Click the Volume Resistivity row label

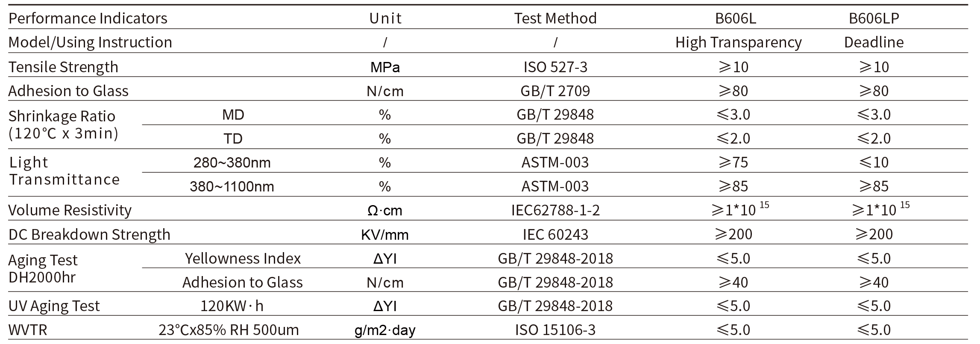[70, 210]
